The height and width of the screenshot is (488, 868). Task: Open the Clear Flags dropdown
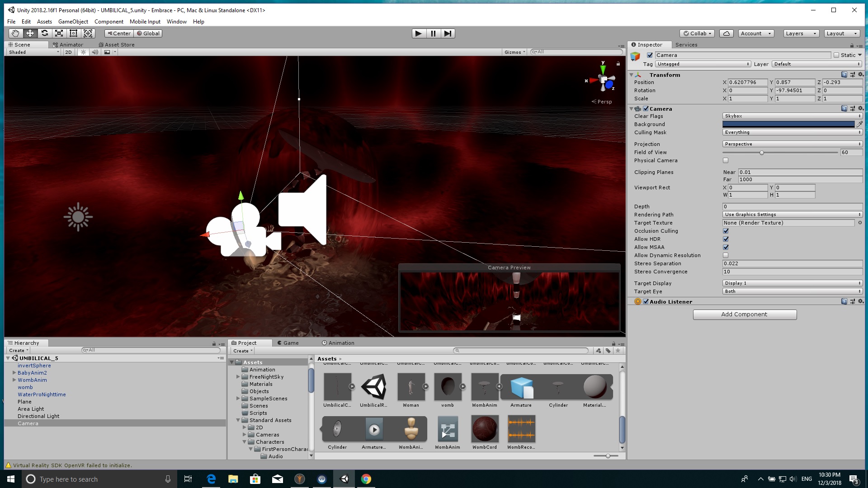pos(792,116)
